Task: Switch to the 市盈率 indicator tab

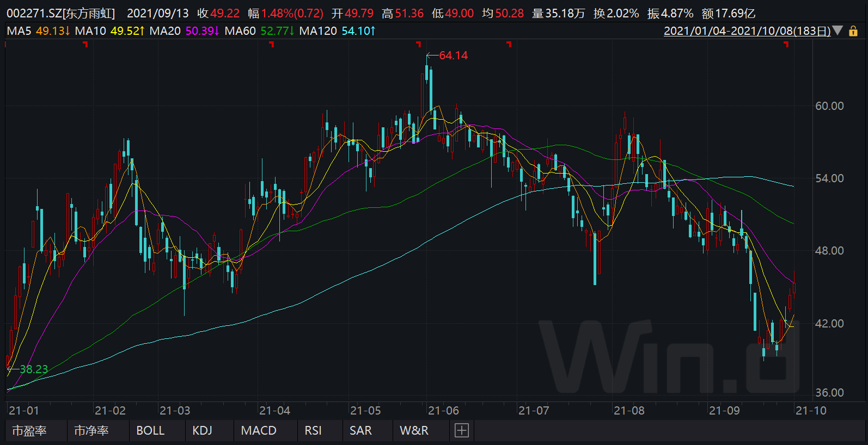Action: coord(29,430)
